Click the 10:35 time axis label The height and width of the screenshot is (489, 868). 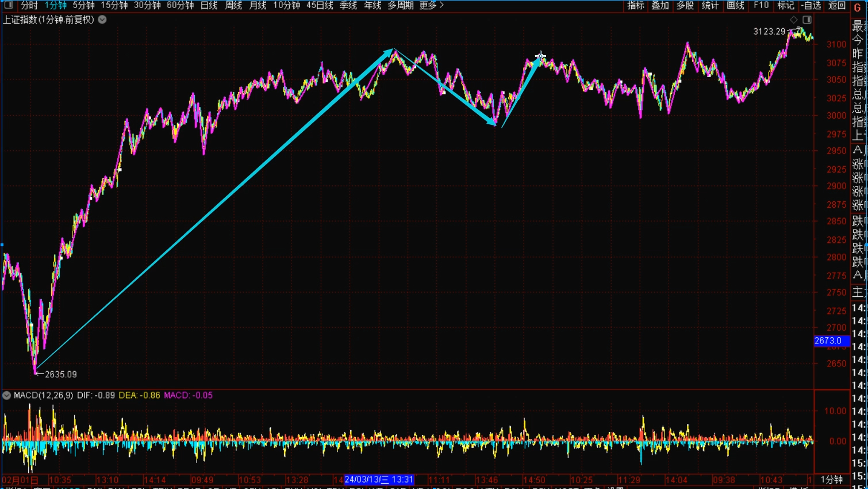[x=60, y=480]
